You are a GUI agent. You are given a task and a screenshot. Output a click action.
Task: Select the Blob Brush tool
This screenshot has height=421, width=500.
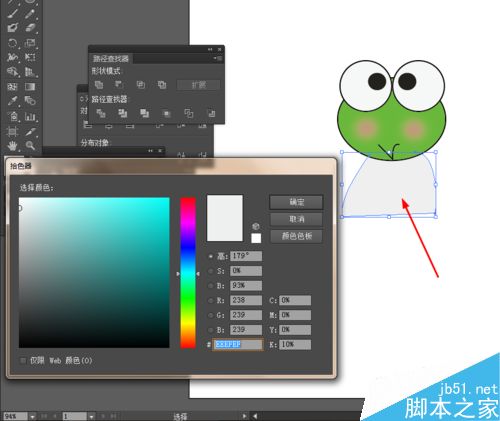(13, 28)
